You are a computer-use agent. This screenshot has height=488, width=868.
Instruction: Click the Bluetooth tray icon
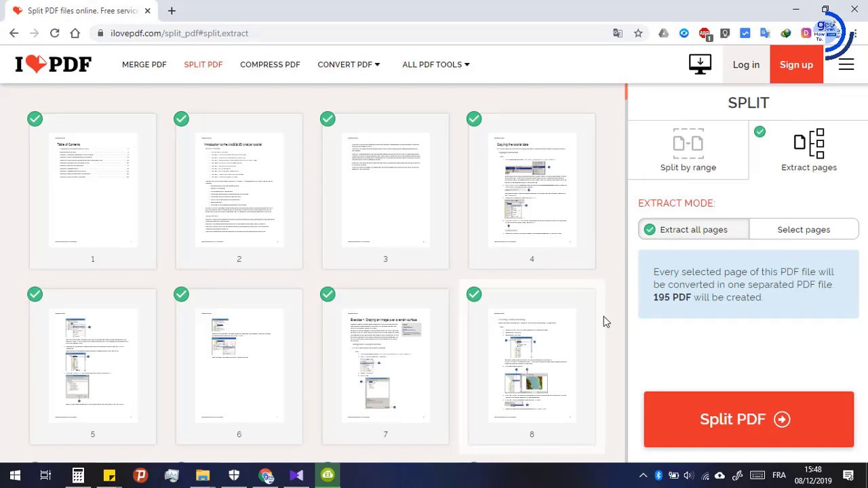(658, 475)
